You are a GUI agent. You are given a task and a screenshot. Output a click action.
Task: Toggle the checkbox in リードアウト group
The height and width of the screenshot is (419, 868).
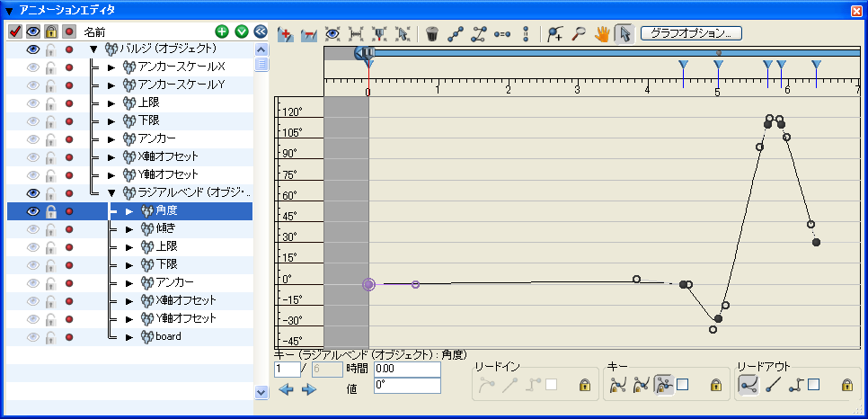[812, 385]
